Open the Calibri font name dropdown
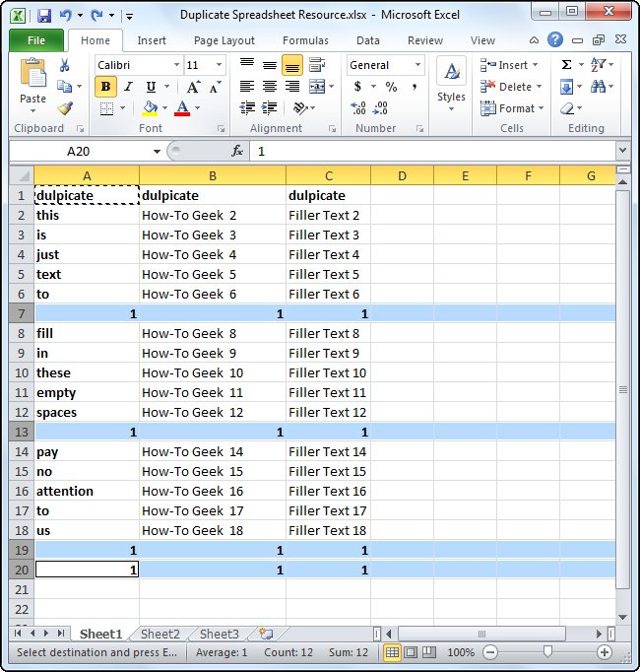 pos(176,65)
